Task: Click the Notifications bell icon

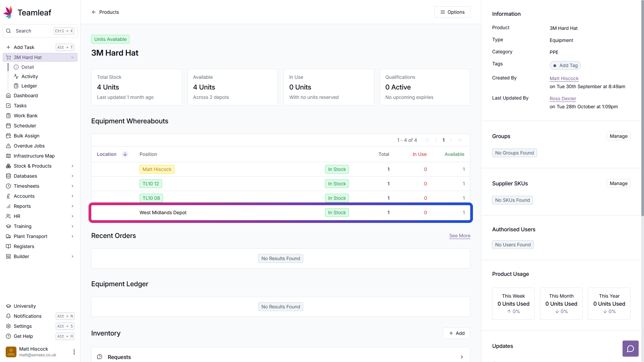Action: [8, 316]
